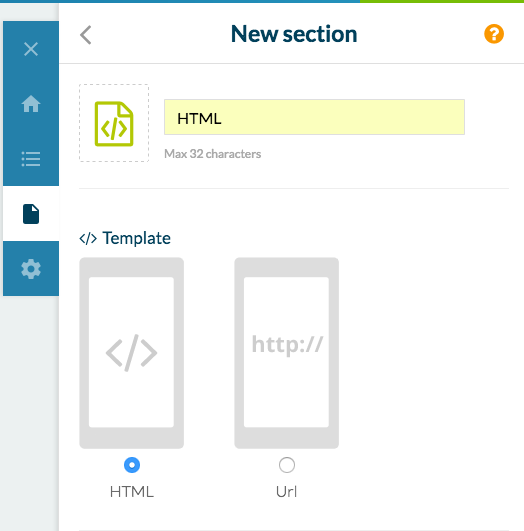524x531 pixels.
Task: Select the page document icon in sidebar
Action: [x=31, y=214]
